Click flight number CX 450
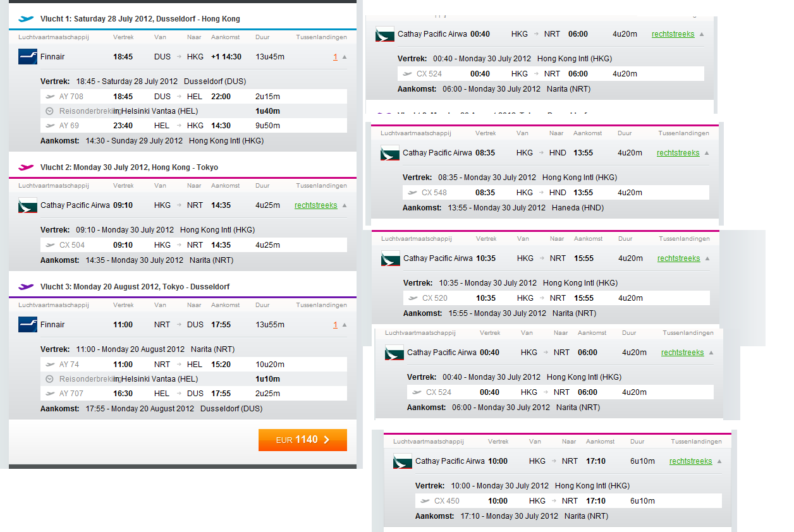The image size is (794, 532). [447, 501]
